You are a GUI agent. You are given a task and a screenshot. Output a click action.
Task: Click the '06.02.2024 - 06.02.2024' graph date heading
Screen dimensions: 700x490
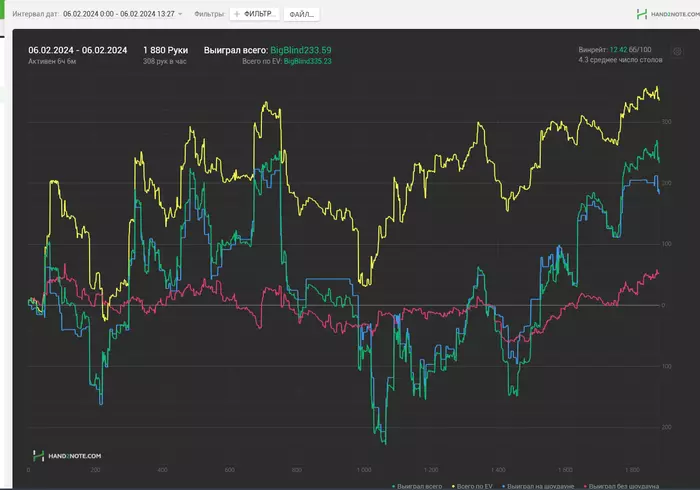78,50
